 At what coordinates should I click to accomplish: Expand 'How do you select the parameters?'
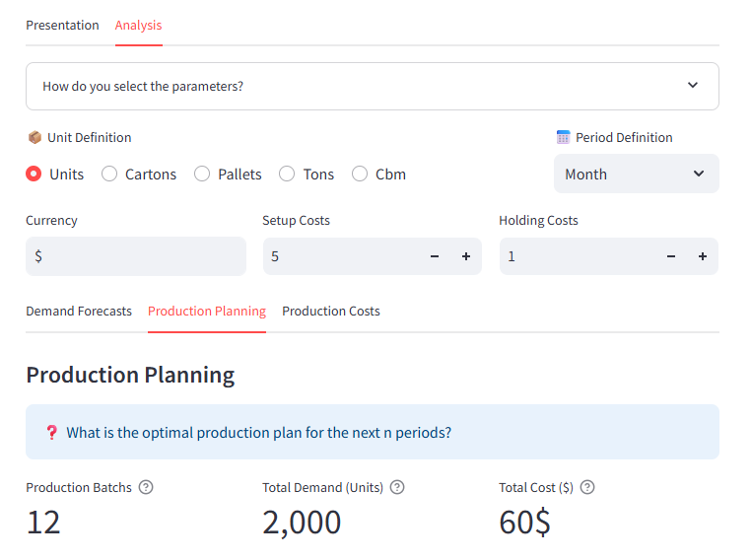tap(372, 87)
